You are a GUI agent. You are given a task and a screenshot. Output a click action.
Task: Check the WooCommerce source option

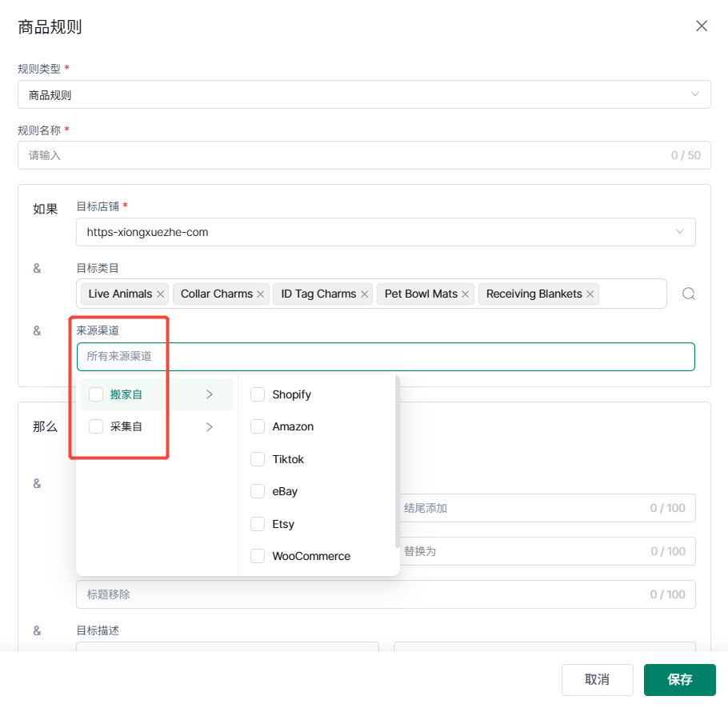pos(258,556)
